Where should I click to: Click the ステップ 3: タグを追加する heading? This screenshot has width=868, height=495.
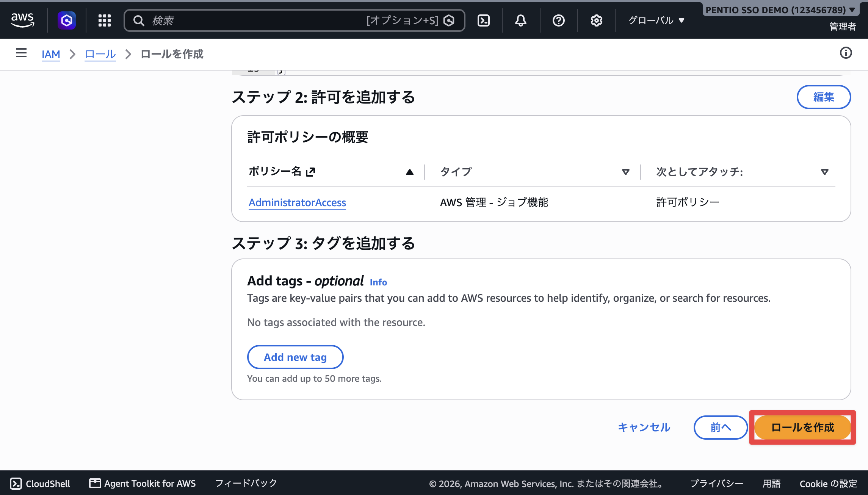point(323,243)
